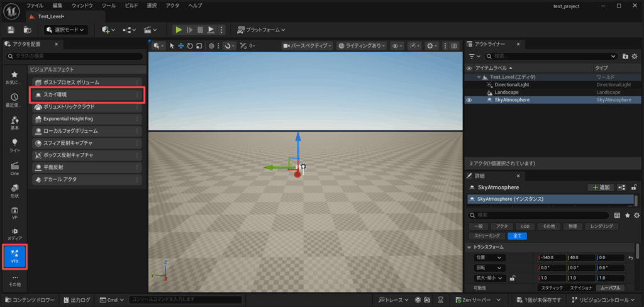Reset position to default arrow

[631, 258]
